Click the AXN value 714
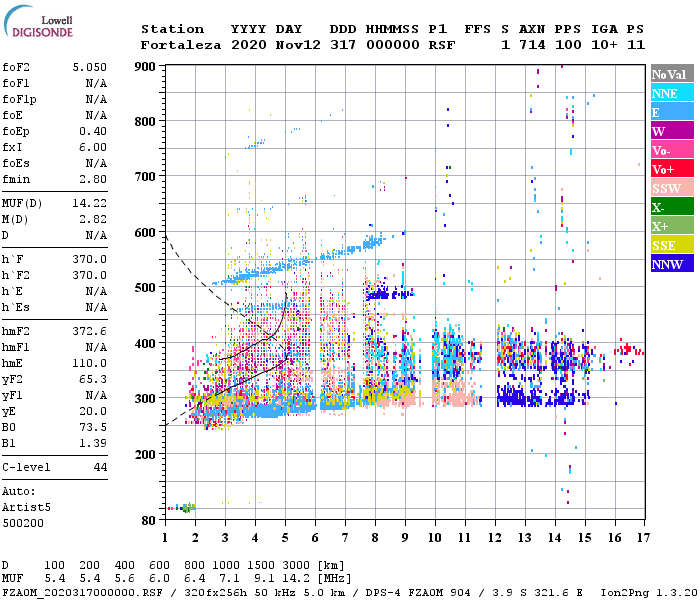700x600 pixels. point(532,45)
